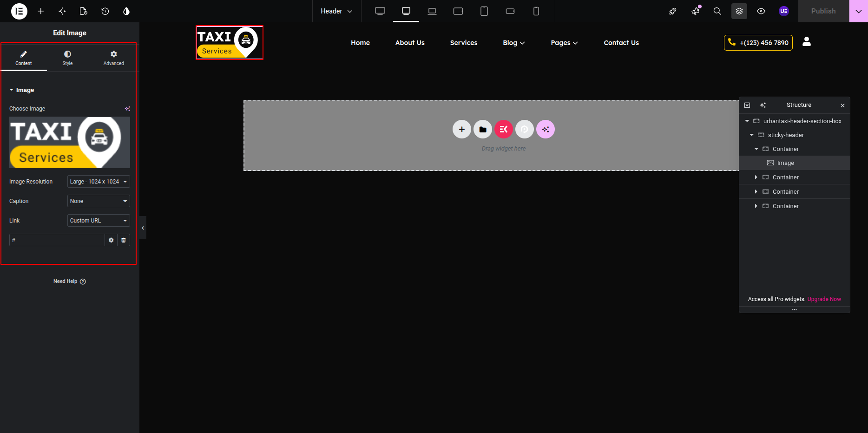Image resolution: width=868 pixels, height=433 pixels.
Task: Open the Finder search icon
Action: tap(717, 11)
